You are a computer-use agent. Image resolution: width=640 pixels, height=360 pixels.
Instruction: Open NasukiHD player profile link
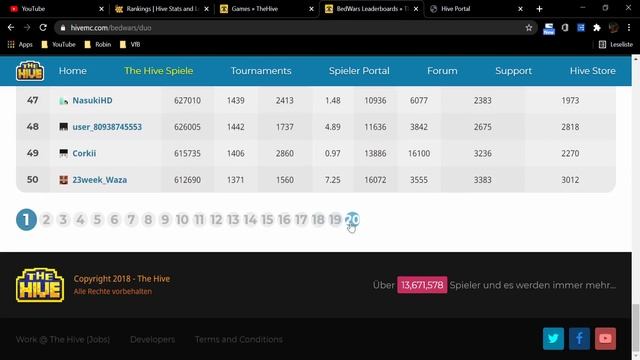(92, 100)
